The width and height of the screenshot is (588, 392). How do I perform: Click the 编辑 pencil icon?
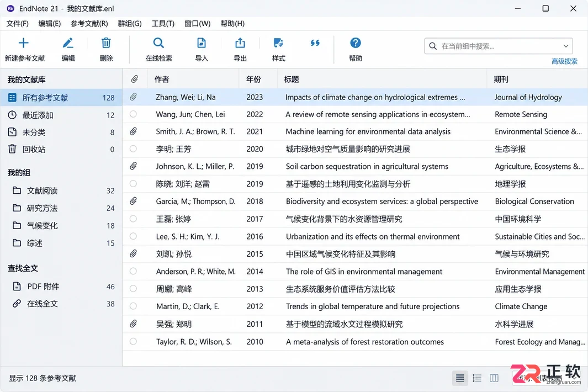click(68, 43)
